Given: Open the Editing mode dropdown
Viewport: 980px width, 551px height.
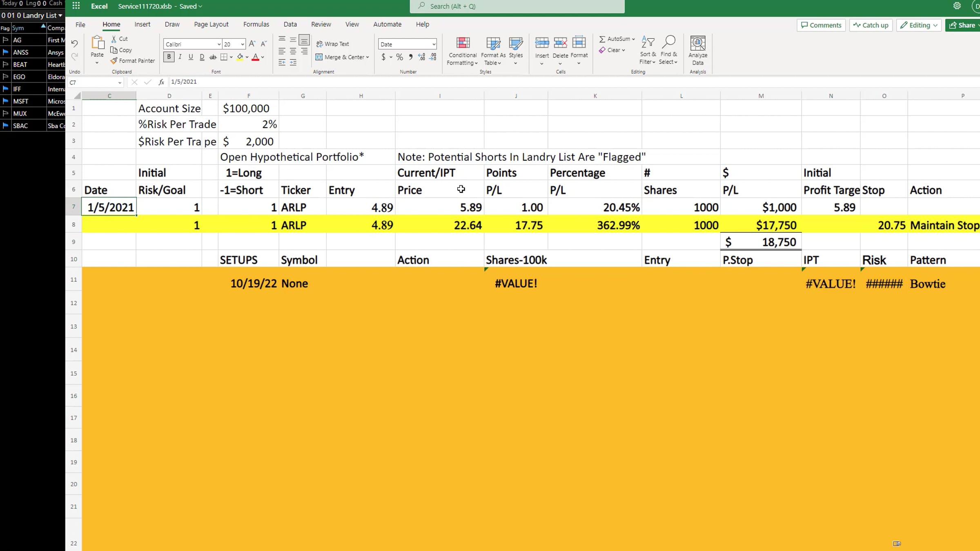Looking at the screenshot, I should coord(919,25).
